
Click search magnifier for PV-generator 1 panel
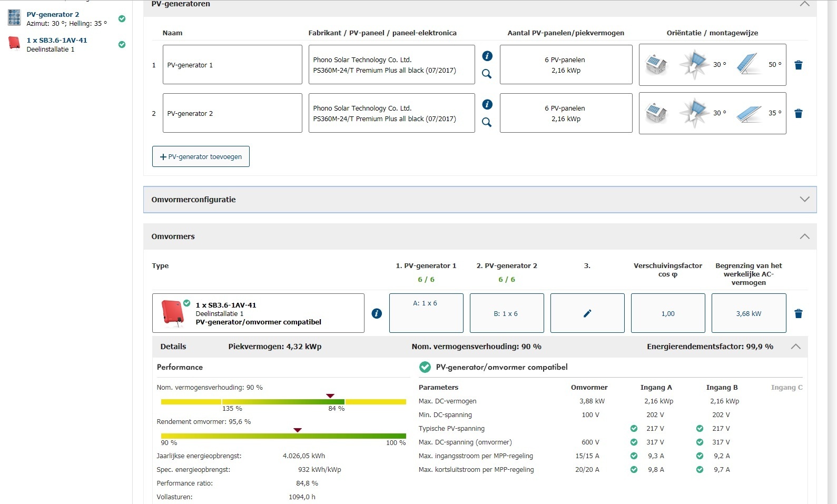487,74
